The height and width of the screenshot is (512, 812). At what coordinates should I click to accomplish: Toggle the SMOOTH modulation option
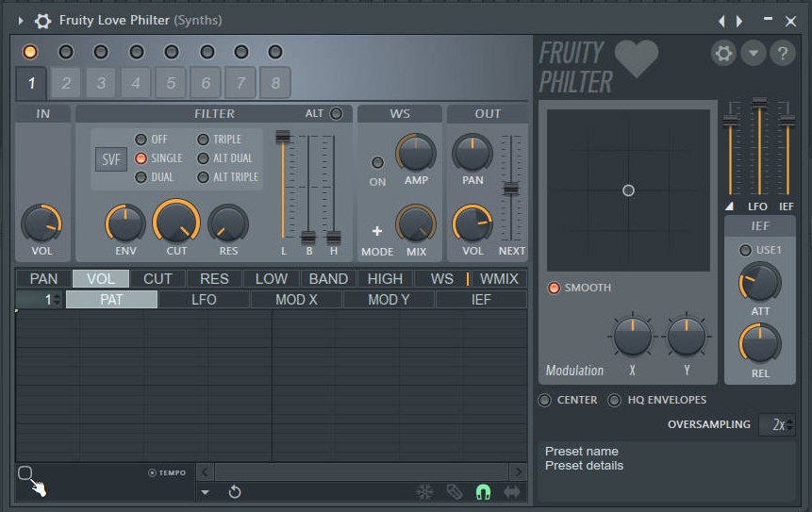(555, 288)
